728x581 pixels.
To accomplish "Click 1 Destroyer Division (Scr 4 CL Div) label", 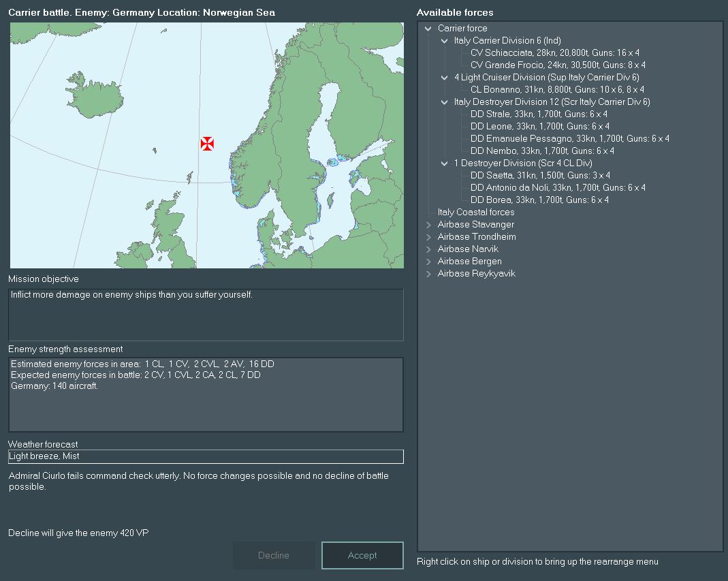I will pyautogui.click(x=523, y=163).
